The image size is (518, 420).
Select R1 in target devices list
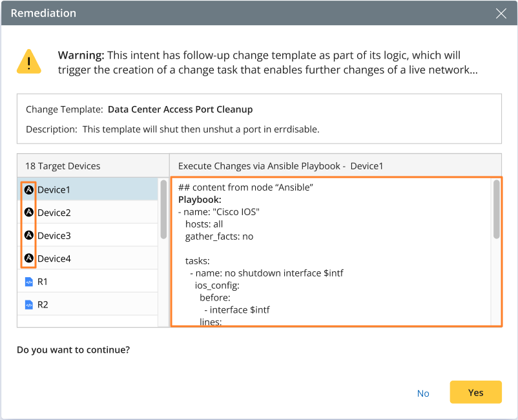[x=43, y=282]
